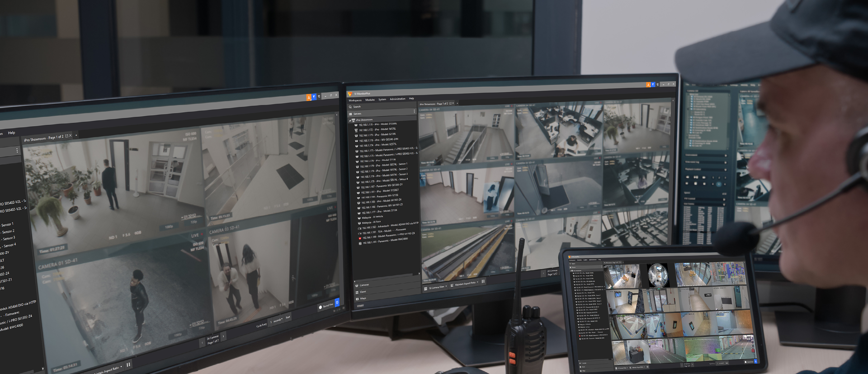Click the Search field in center monitor sidebar
Screen dimensions: 868x374
pyautogui.click(x=382, y=106)
